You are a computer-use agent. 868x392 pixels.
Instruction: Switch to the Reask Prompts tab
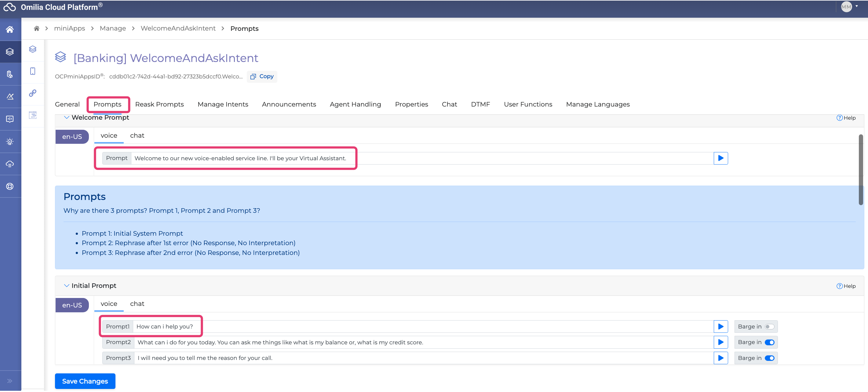click(x=159, y=104)
